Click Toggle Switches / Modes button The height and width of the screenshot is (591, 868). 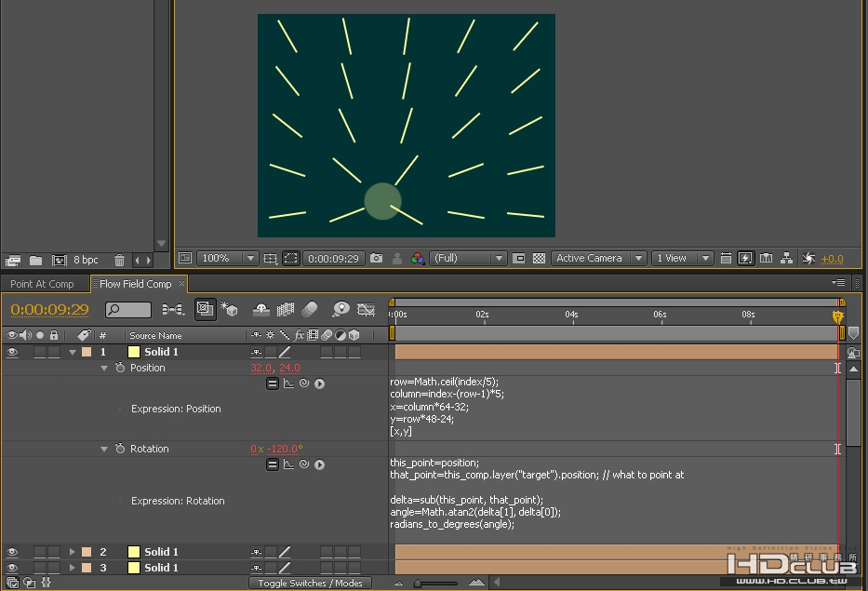(x=310, y=583)
